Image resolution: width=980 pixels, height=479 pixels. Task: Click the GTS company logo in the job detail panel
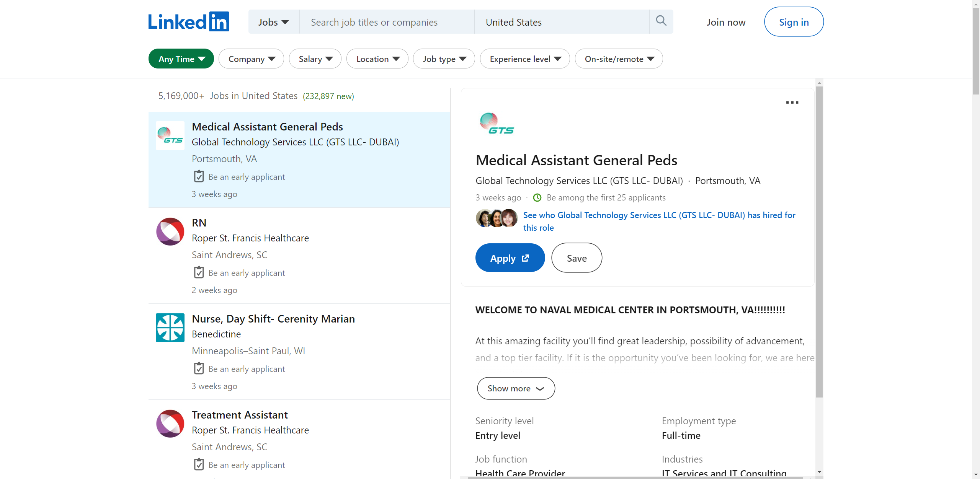tap(496, 123)
